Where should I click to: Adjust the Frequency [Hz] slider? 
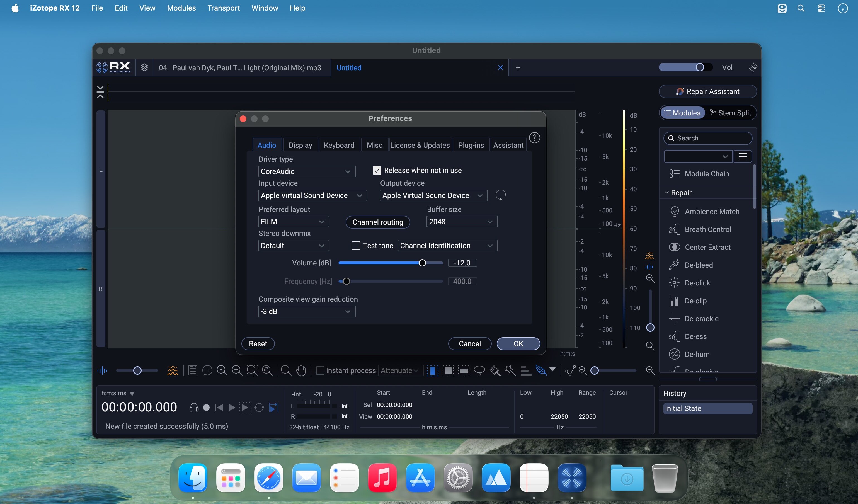coord(346,281)
